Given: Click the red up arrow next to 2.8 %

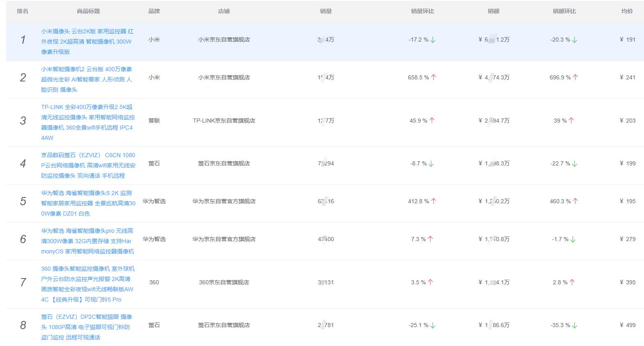Looking at the screenshot, I should [572, 282].
